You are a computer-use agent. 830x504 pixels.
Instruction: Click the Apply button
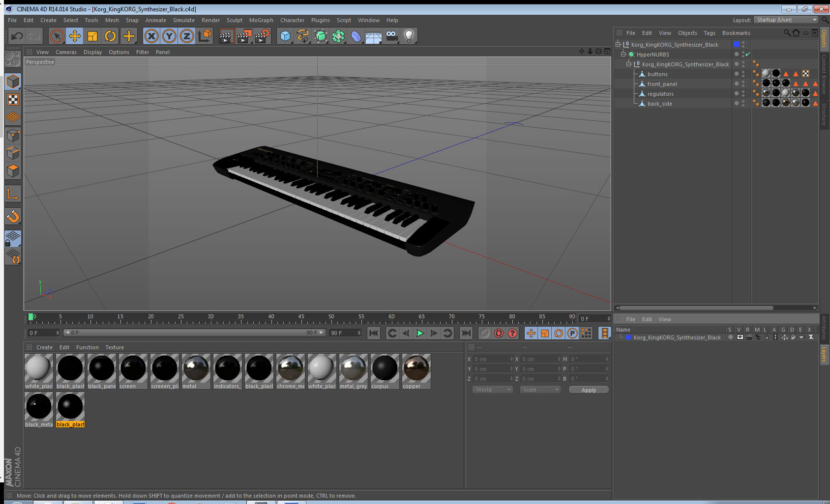click(589, 390)
